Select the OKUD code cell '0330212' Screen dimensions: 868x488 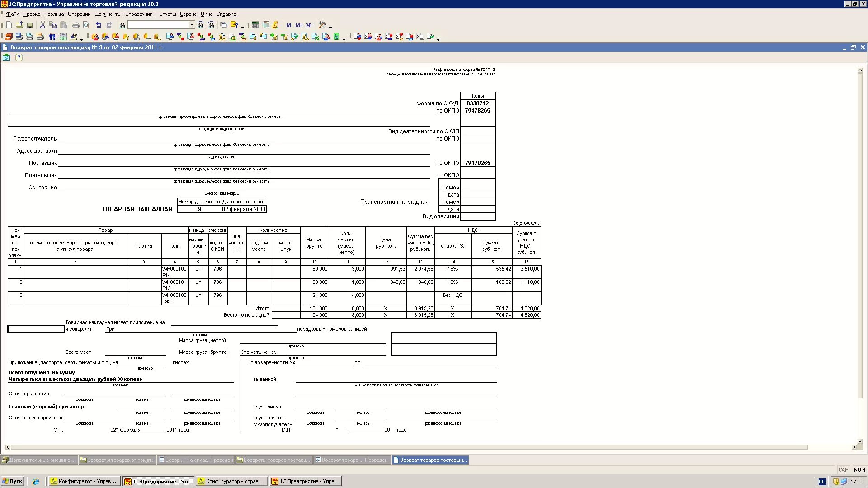coord(478,103)
